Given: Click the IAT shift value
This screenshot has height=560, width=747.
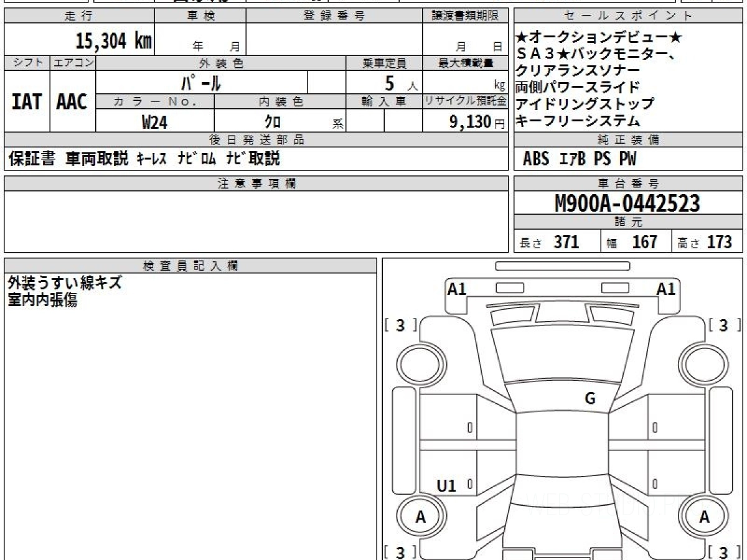Looking at the screenshot, I should point(27,102).
